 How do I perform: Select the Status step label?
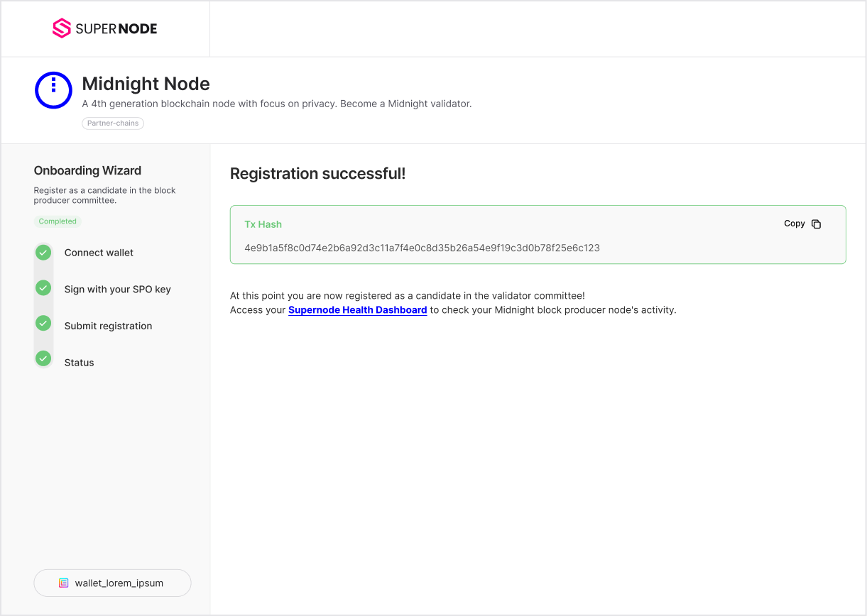pos(79,363)
